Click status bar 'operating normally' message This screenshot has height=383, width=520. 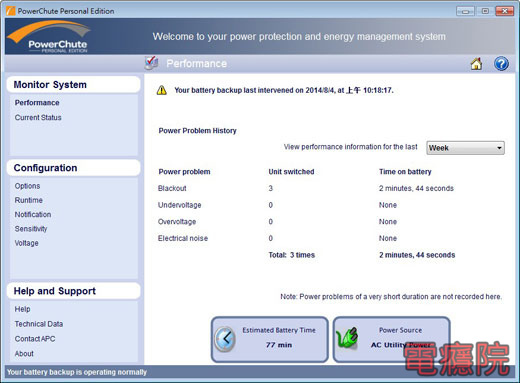pyautogui.click(x=77, y=372)
